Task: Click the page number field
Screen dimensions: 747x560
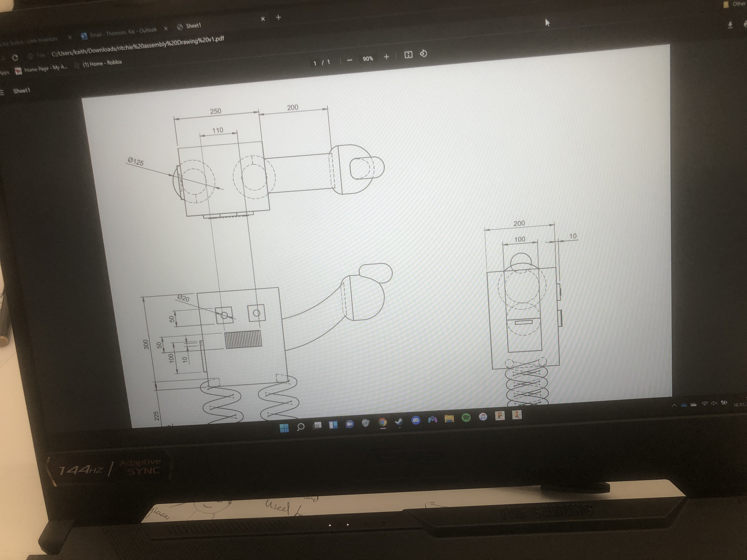Action: click(315, 63)
